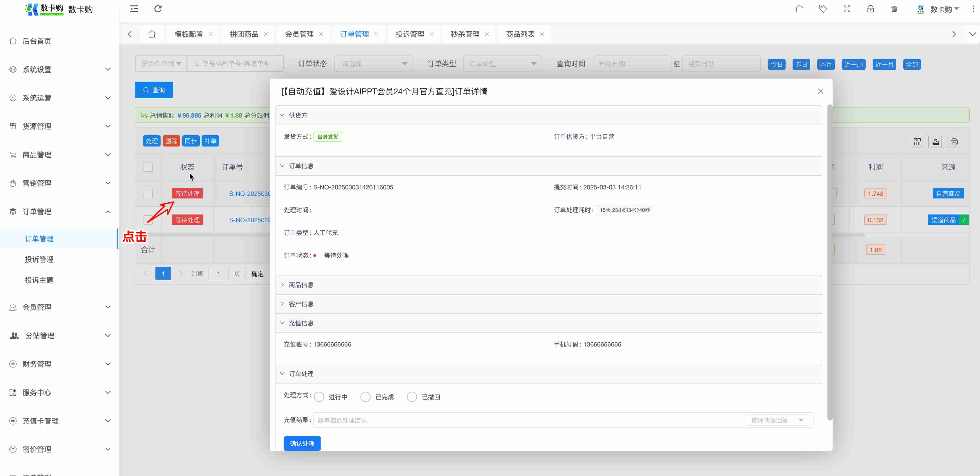Click the 确认处理 button

click(x=302, y=443)
